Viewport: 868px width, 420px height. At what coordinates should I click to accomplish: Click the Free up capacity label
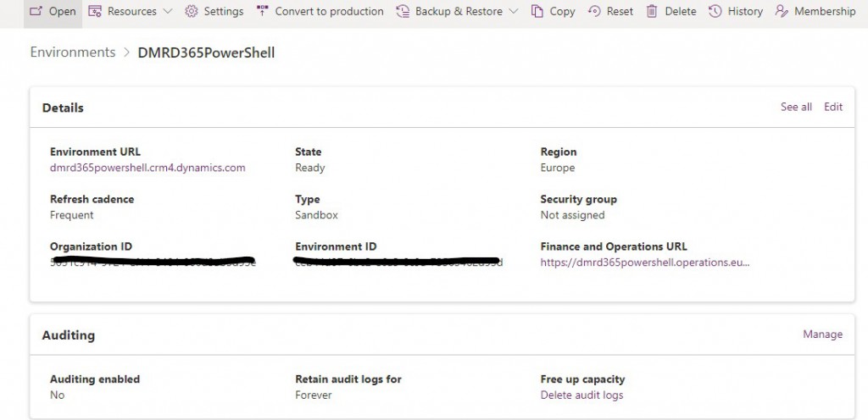pyautogui.click(x=582, y=379)
